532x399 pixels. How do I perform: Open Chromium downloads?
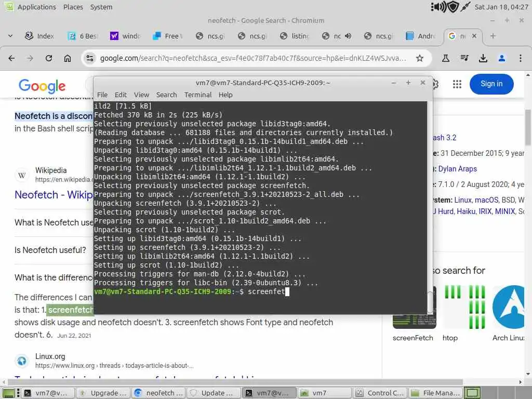coord(483,58)
